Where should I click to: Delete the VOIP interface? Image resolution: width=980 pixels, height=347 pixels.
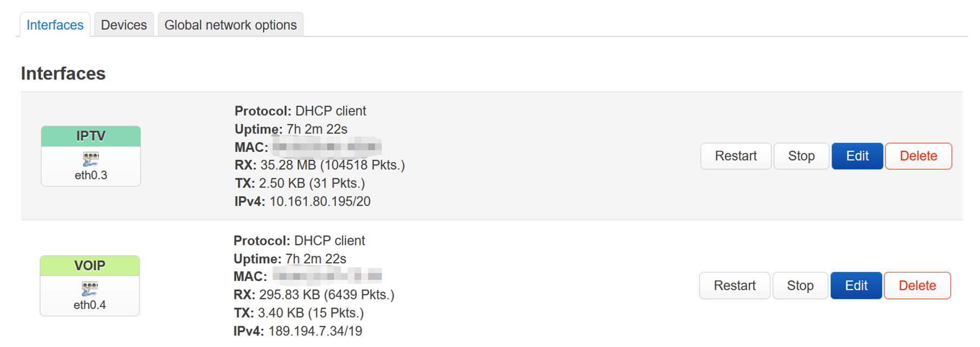point(917,285)
